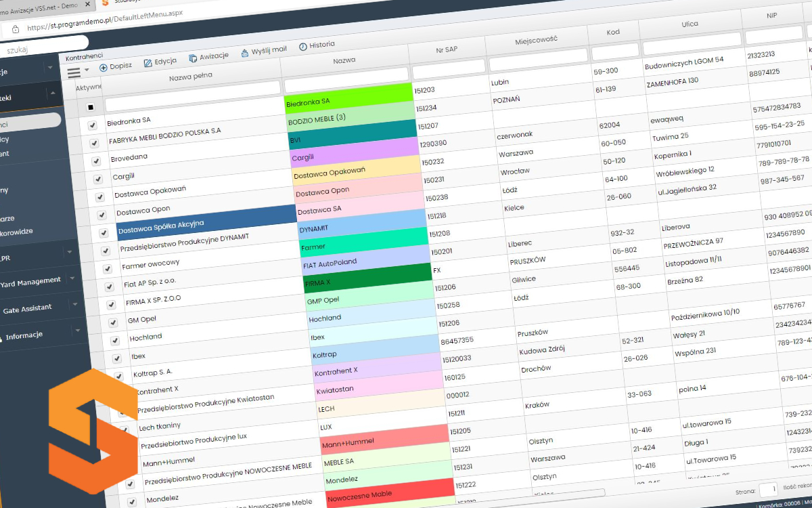Click the Edycja pencil icon
This screenshot has width=812, height=508.
148,63
